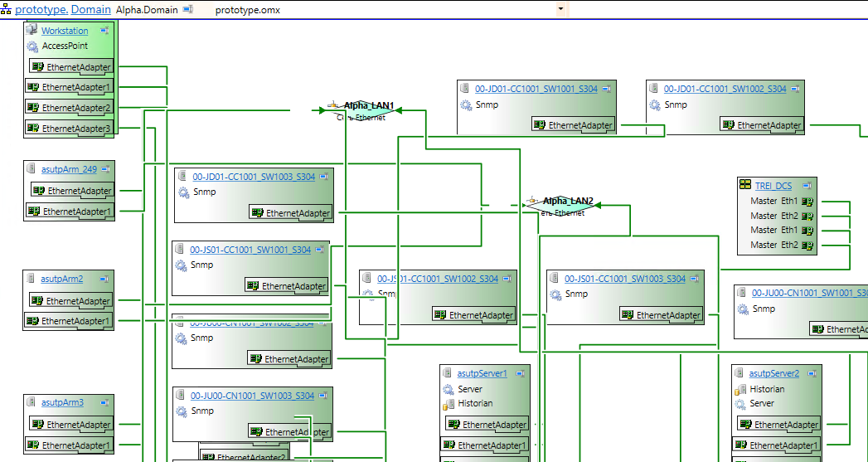
Task: Open 00-JD01-CC1001_SW1002_S304 switch link
Action: tap(725, 89)
